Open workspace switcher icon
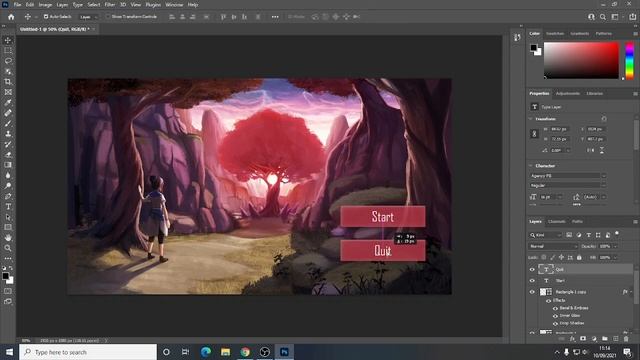This screenshot has width=640, height=360. coord(615,17)
